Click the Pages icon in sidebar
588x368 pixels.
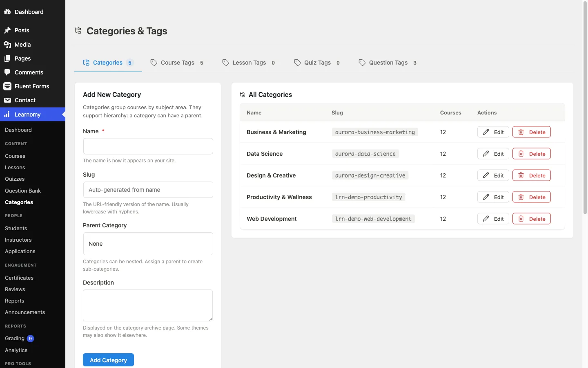click(x=7, y=58)
